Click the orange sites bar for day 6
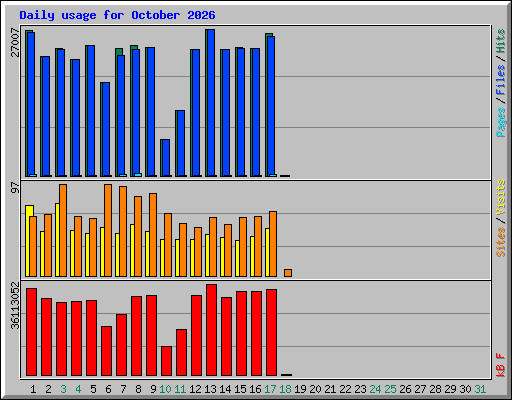512x400 pixels. point(108,230)
